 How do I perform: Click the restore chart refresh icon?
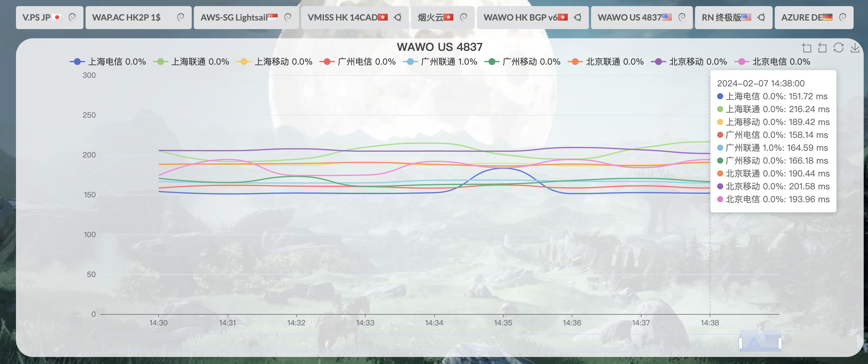tap(839, 48)
